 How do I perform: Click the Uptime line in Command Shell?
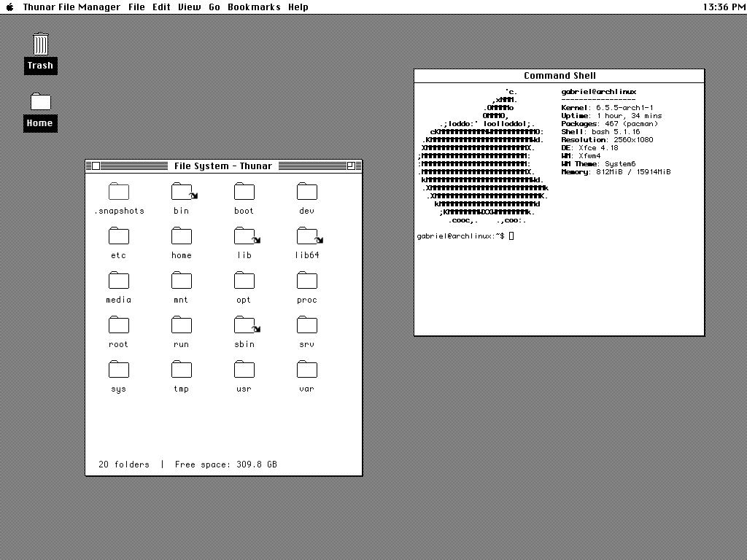tap(612, 116)
